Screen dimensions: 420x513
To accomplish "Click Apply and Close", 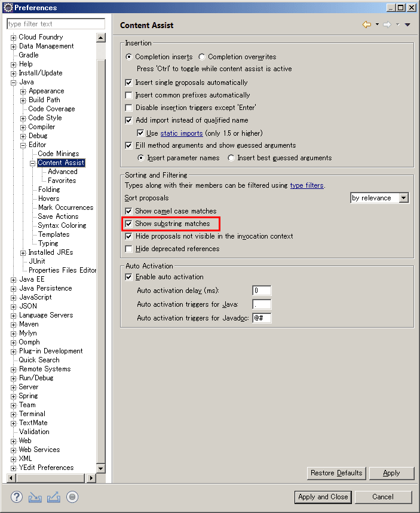I will click(x=323, y=497).
